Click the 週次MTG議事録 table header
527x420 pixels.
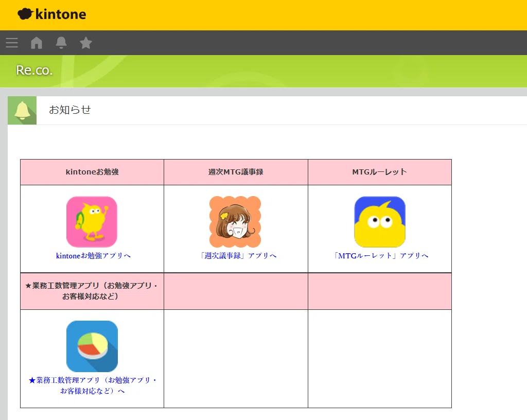click(236, 172)
